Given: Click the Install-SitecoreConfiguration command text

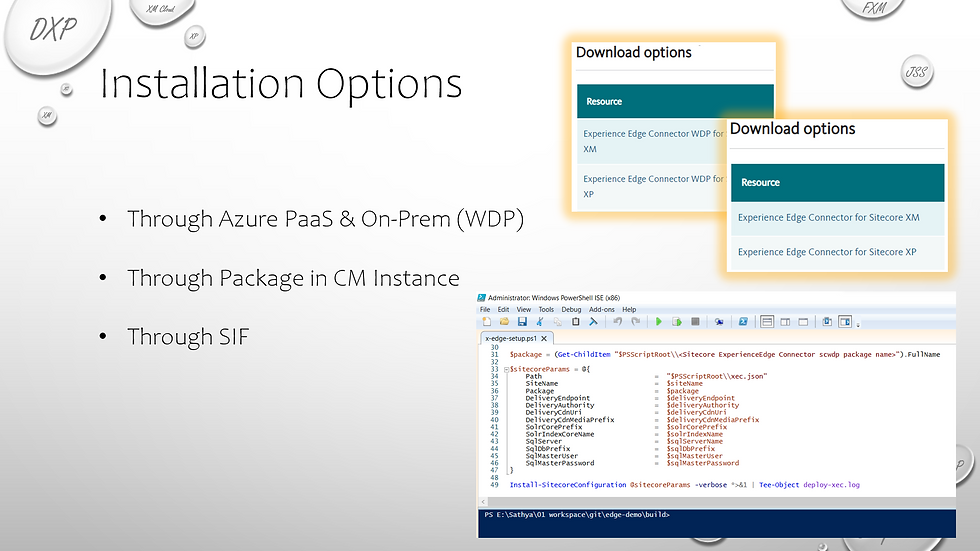Looking at the screenshot, I should [568, 485].
